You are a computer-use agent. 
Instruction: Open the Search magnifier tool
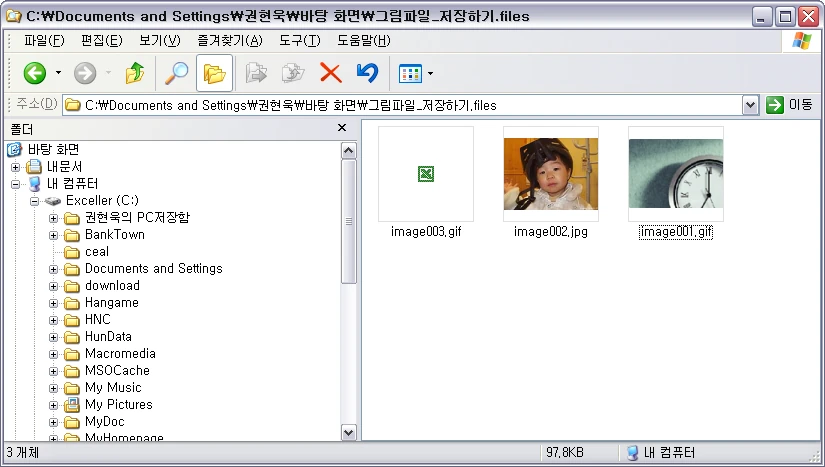point(176,73)
